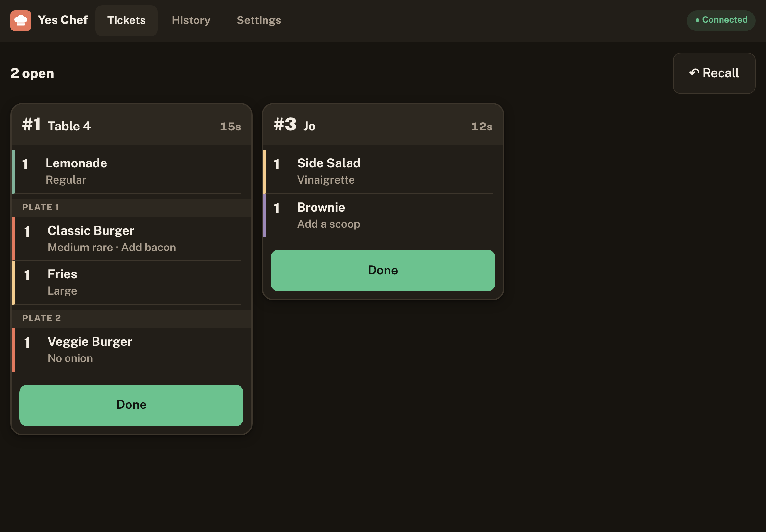Click the PLATE 2 section label
This screenshot has height=532, width=766.
(42, 318)
